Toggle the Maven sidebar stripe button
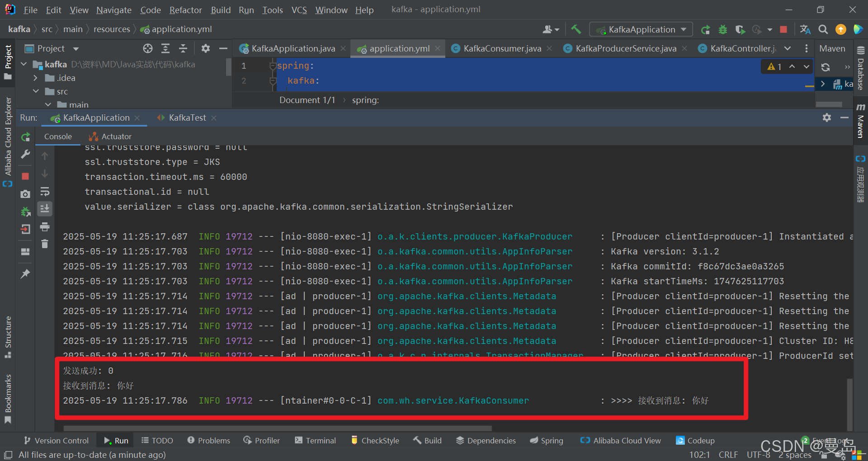Screen dimensions: 868x461 [x=860, y=121]
